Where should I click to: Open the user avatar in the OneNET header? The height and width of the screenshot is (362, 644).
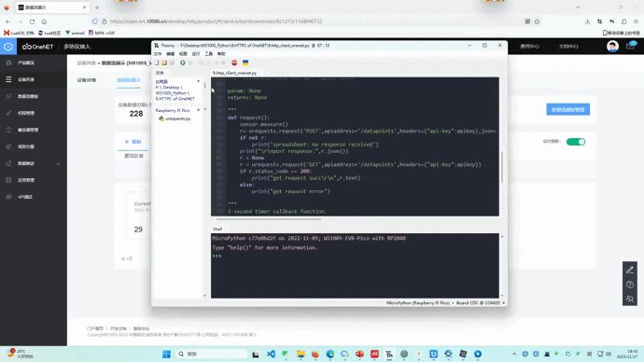tap(612, 47)
